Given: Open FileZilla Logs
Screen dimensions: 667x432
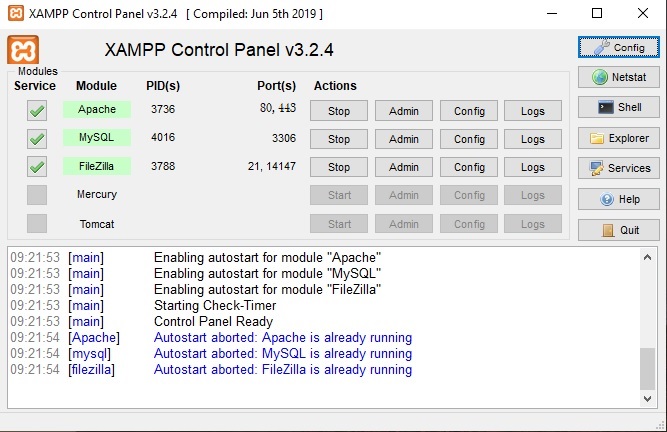Looking at the screenshot, I should point(533,167).
